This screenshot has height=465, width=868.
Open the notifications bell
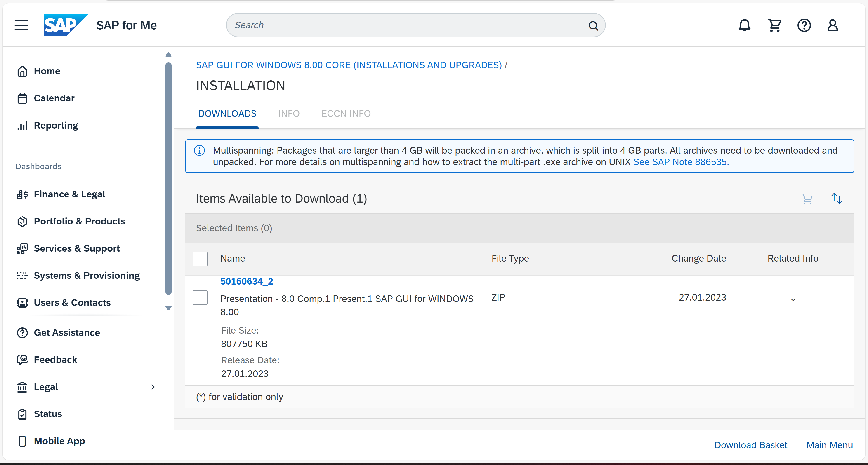pos(744,25)
